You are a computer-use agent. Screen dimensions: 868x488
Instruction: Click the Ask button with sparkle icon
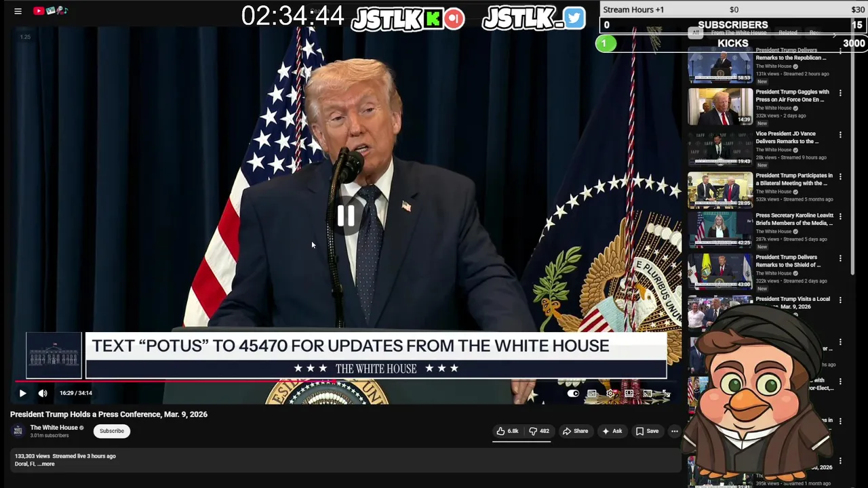pyautogui.click(x=612, y=431)
